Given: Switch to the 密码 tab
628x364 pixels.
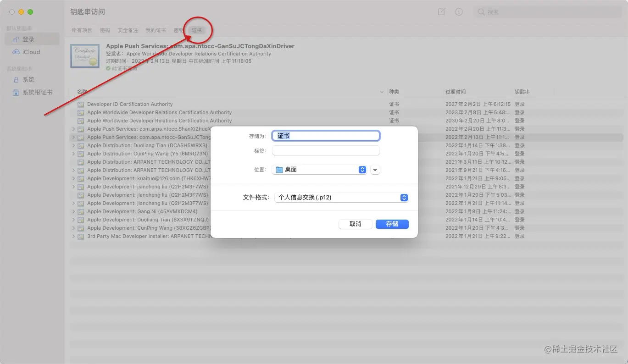Looking at the screenshot, I should (105, 30).
